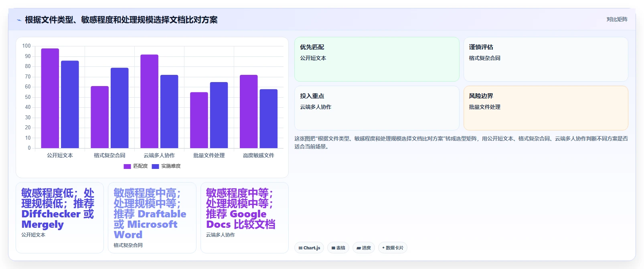644x269 pixels.
Task: Toggle the 匹配度 legend swatch
Action: [127, 167]
